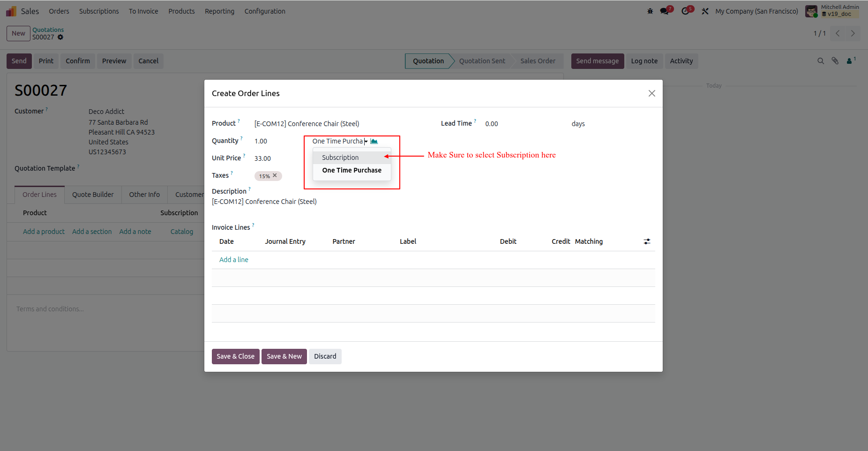Screen dimensions: 868x451
Task: Click the wrench tools icon
Action: tap(705, 11)
